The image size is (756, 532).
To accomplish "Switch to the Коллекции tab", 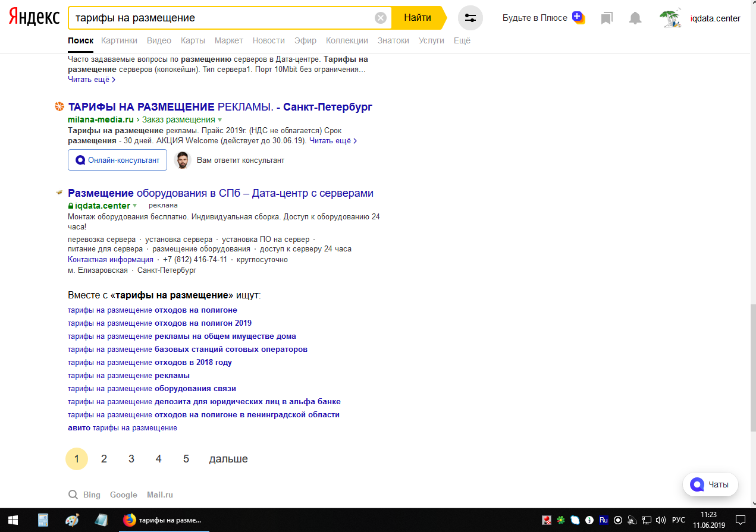I will [347, 40].
